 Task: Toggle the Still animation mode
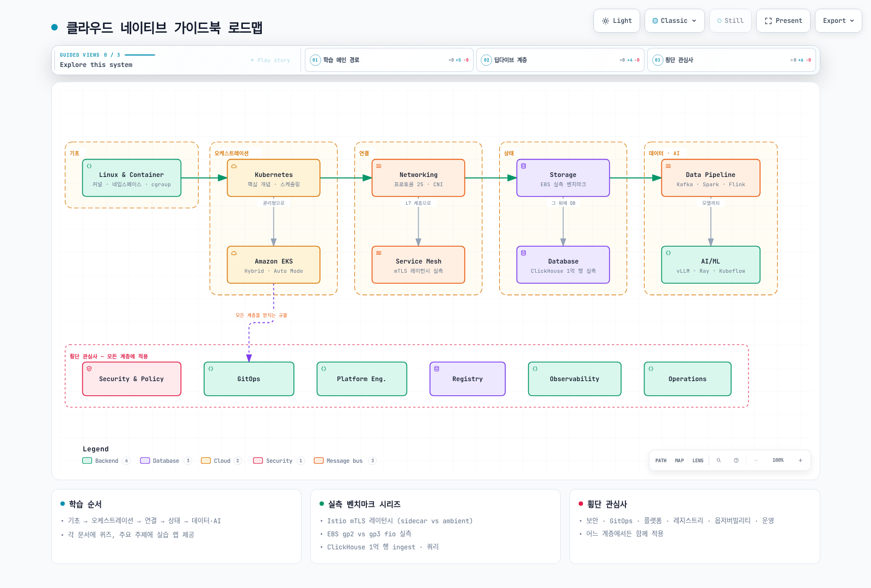pyautogui.click(x=730, y=21)
